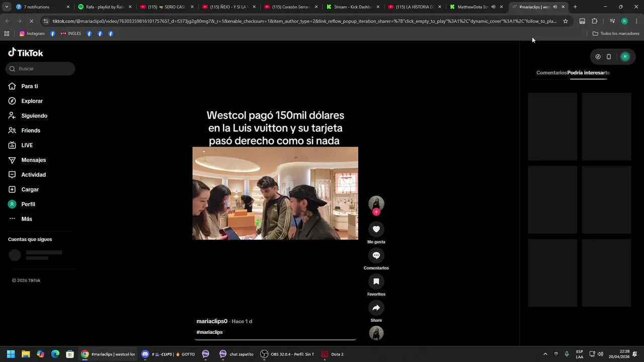Open the Windows Start menu

coord(11,354)
